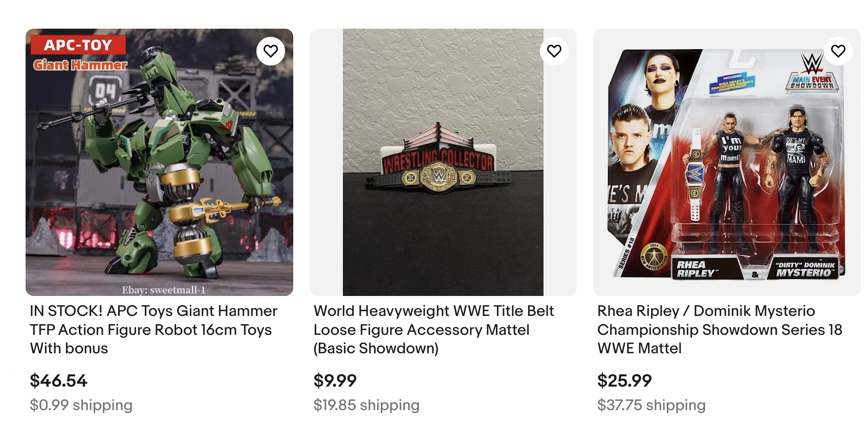Click the $37.75 shipping label
868x426 pixels.
click(650, 405)
